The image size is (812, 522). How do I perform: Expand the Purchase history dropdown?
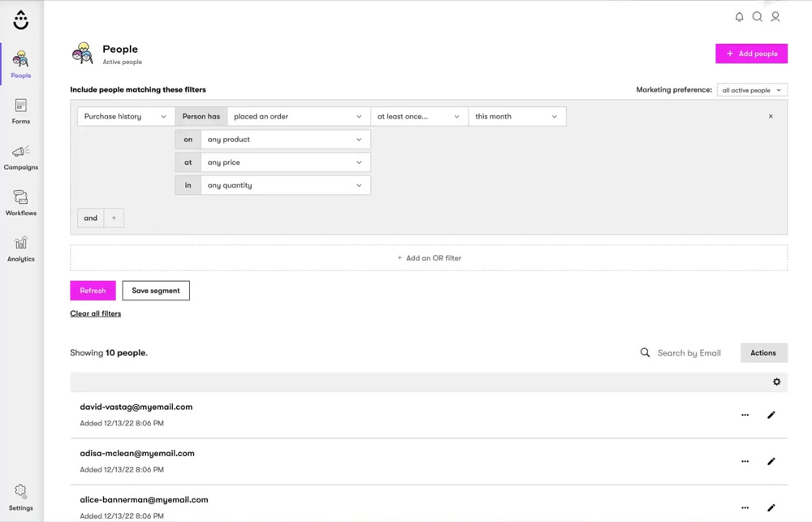pyautogui.click(x=126, y=116)
